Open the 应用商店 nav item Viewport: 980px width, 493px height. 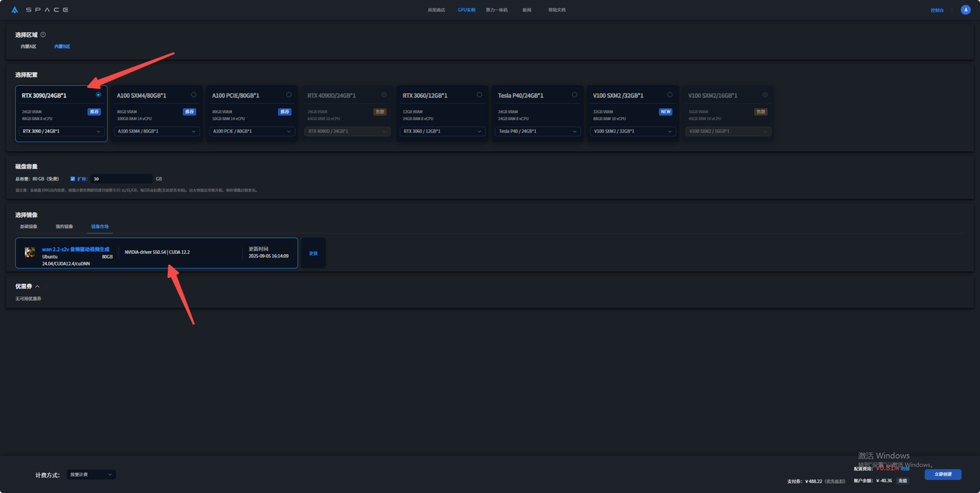pos(436,10)
